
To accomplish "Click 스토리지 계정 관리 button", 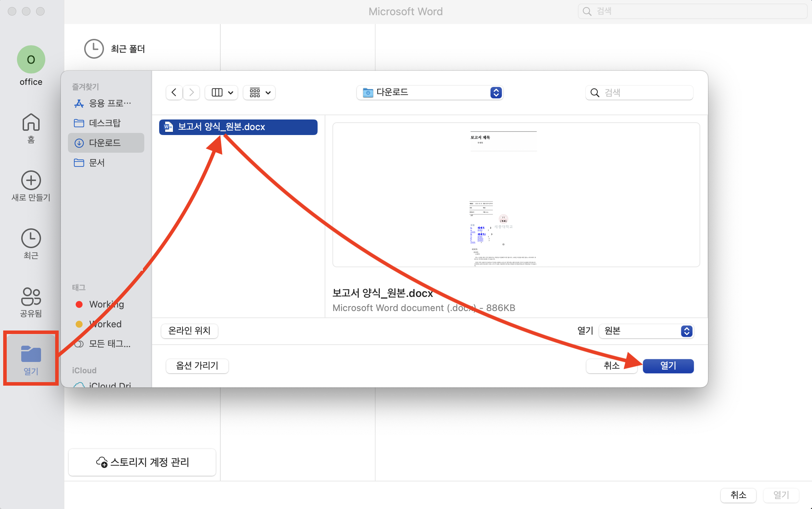I will 142,462.
